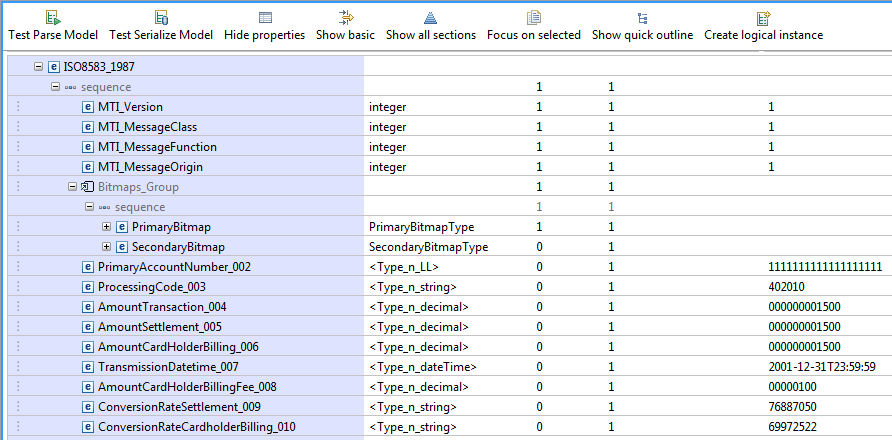The image size is (892, 440).
Task: Click min occurs 0 of SecondaryBitmap
Action: (539, 247)
